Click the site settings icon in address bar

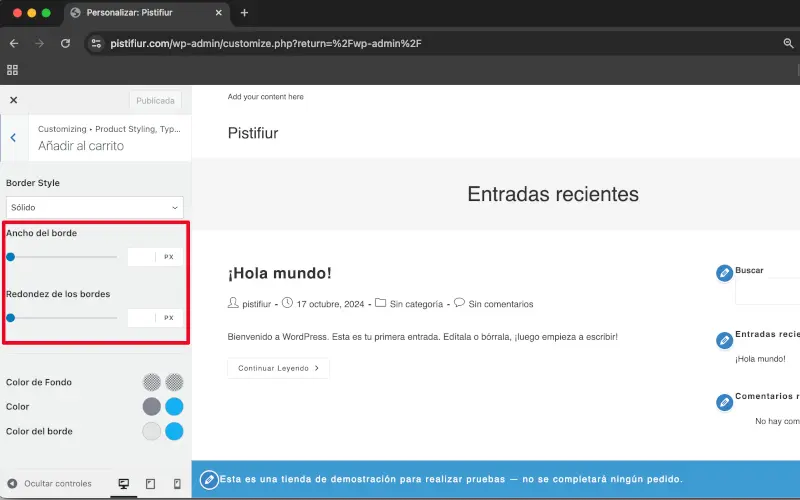click(x=96, y=43)
